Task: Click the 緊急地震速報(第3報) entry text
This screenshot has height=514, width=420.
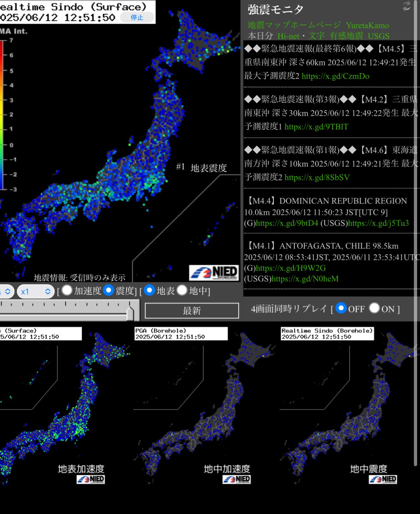Action: (331, 113)
